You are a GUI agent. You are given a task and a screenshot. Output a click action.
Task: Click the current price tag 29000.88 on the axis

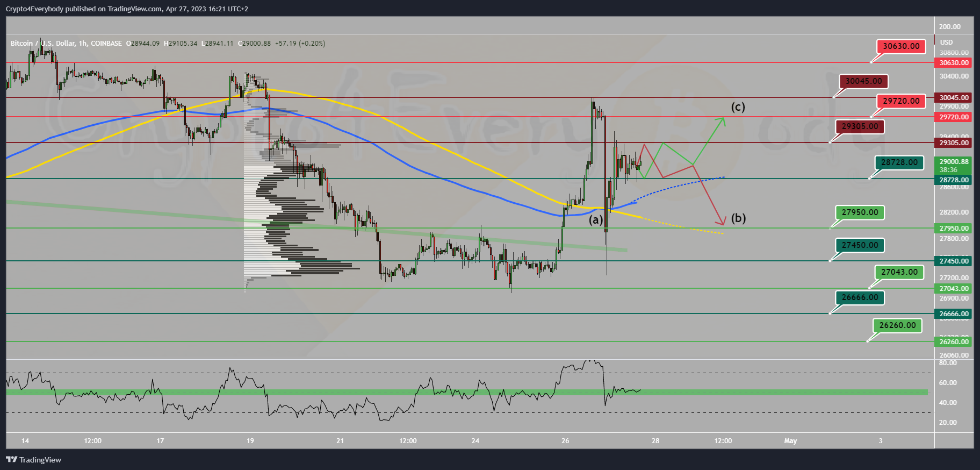tap(954, 165)
